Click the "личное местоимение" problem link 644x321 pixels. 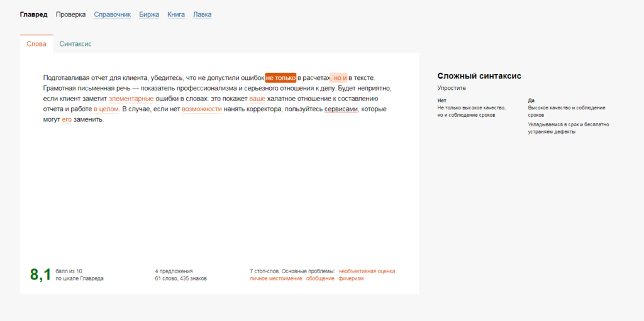[275, 278]
